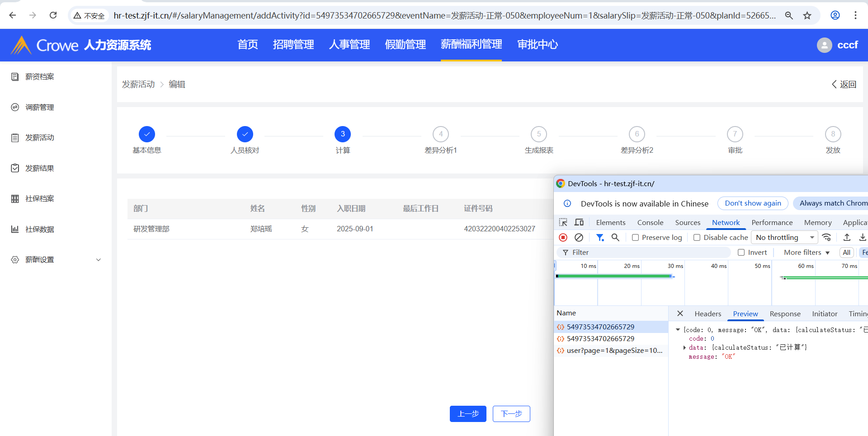868x436 pixels.
Task: Switch to the Response tab
Action: 785,314
